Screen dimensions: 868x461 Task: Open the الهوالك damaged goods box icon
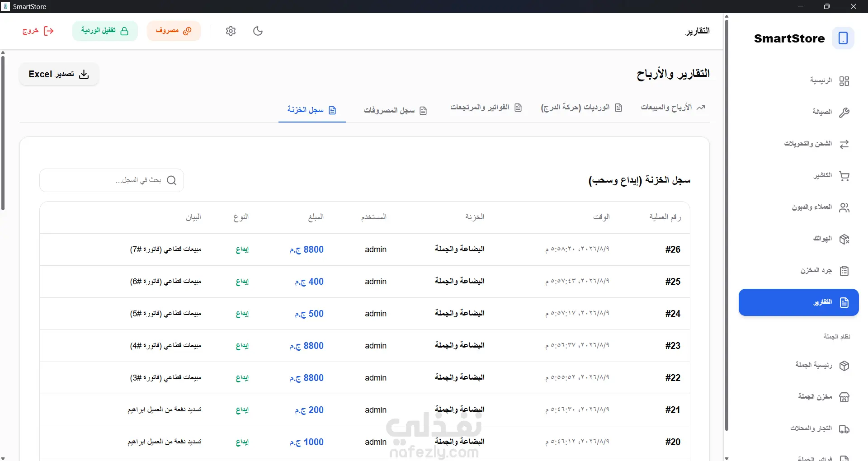(844, 239)
